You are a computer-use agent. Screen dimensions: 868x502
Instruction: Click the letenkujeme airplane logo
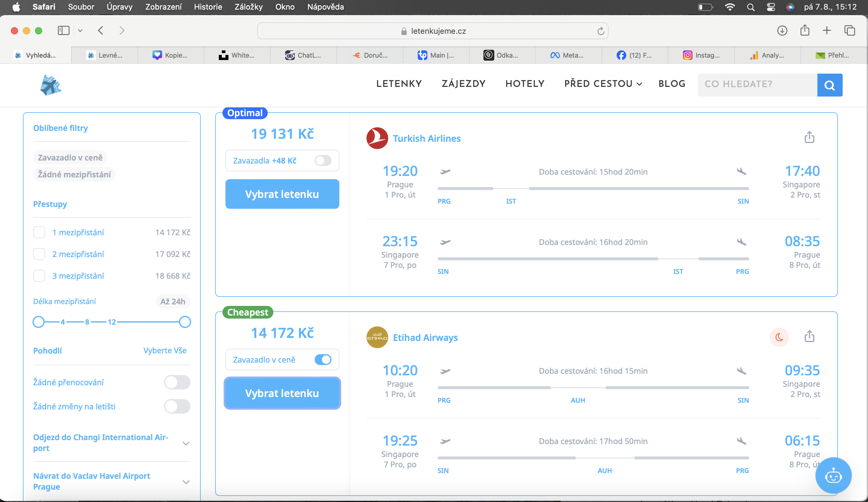coord(51,85)
